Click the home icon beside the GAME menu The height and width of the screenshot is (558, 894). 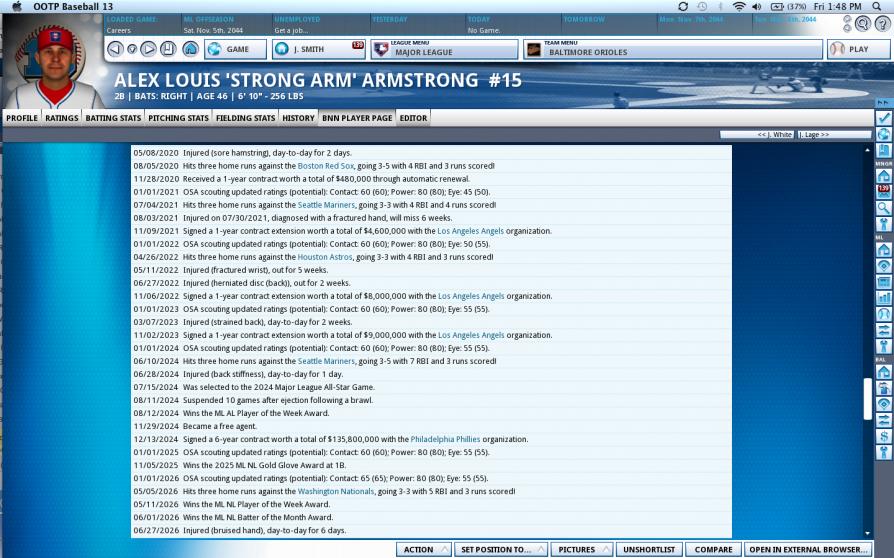pyautogui.click(x=190, y=49)
